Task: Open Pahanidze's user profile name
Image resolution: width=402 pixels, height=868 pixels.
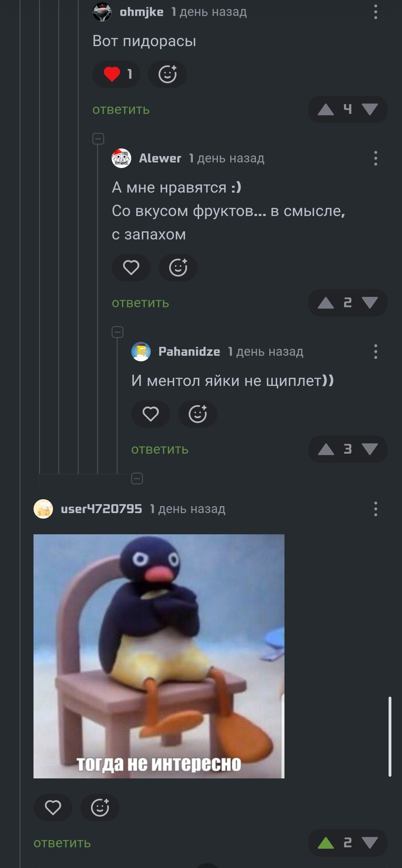Action: (189, 352)
